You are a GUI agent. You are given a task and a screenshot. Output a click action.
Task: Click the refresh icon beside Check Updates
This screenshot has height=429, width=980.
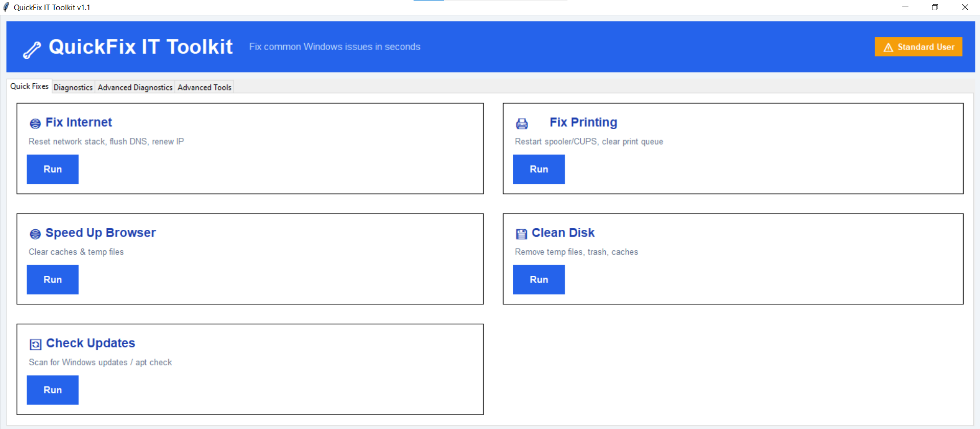pyautogui.click(x=35, y=344)
